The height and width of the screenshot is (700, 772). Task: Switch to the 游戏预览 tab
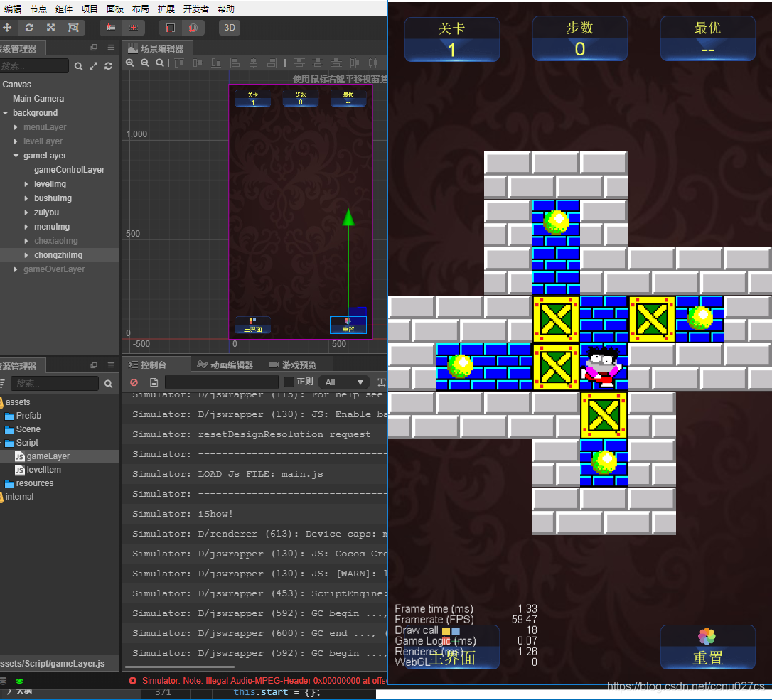[293, 365]
